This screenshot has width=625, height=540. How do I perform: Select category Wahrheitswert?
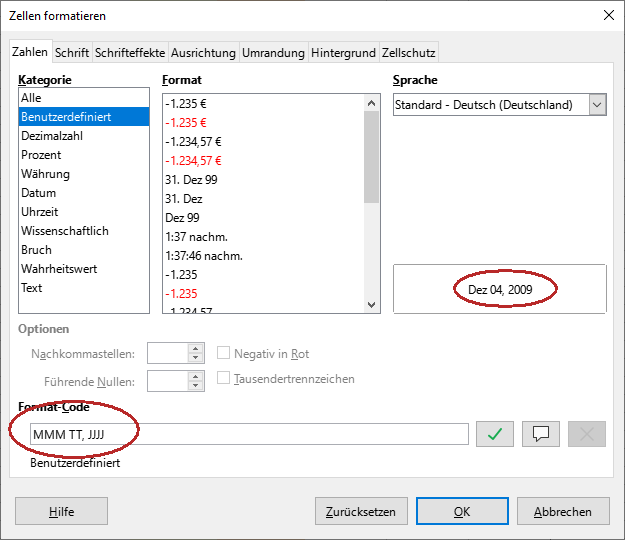(84, 269)
